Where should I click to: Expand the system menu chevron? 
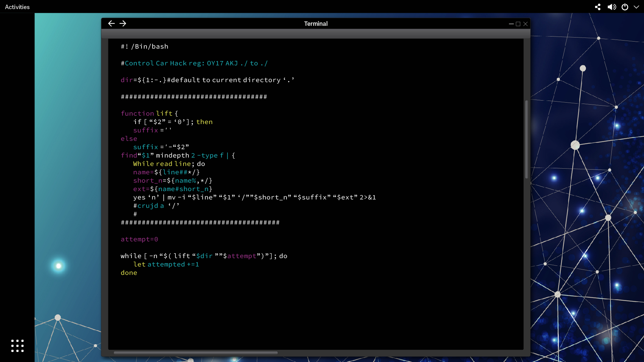(636, 7)
